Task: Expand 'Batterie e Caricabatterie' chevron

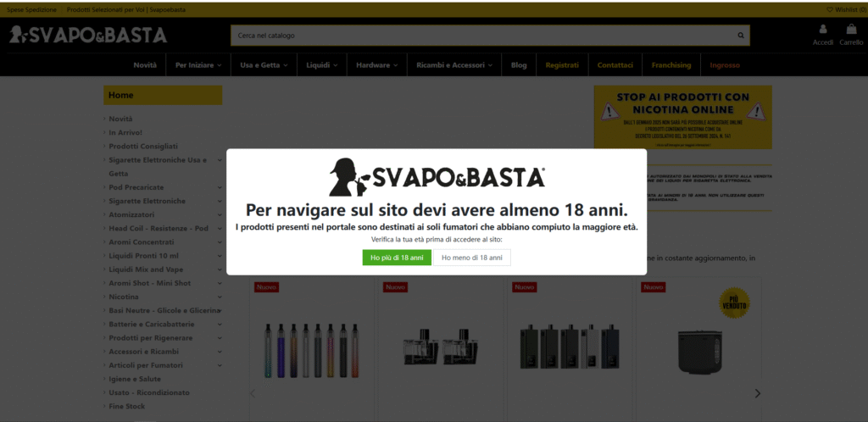Action: (220, 325)
